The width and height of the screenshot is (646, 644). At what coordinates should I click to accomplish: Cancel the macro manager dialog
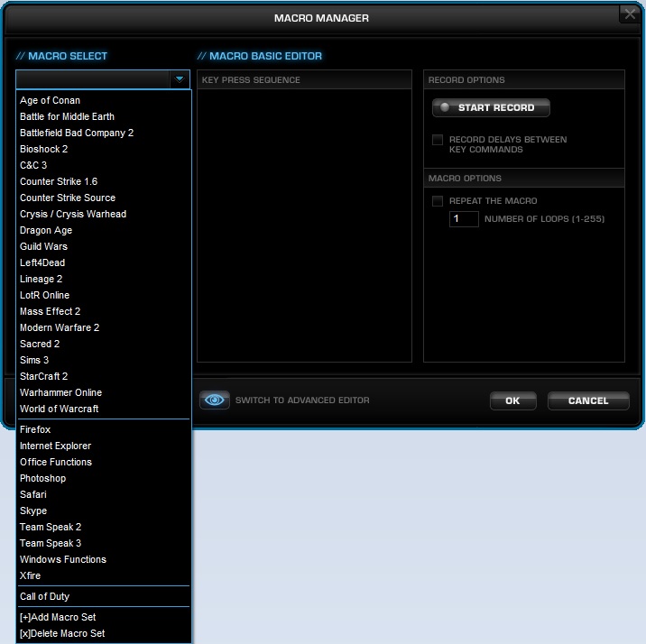pos(588,400)
